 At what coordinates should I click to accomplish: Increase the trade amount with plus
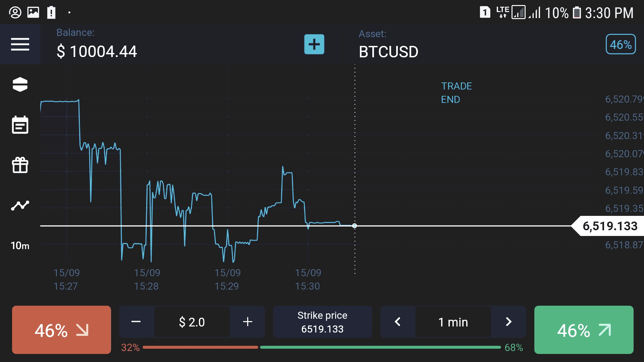[x=248, y=322]
